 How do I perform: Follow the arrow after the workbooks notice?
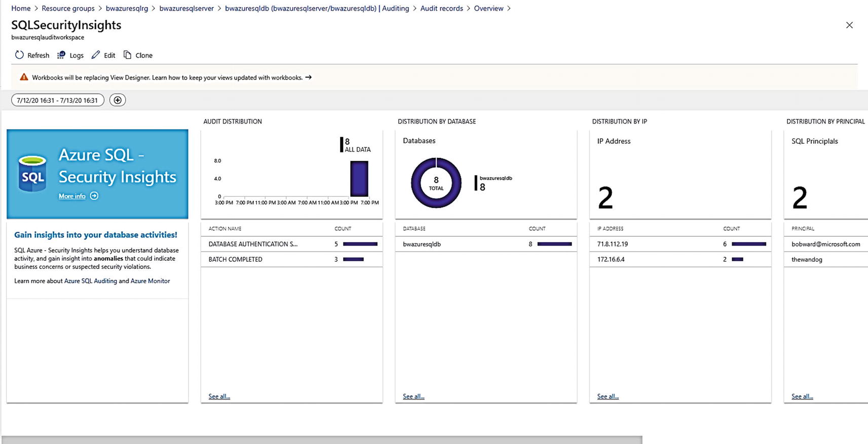click(308, 77)
